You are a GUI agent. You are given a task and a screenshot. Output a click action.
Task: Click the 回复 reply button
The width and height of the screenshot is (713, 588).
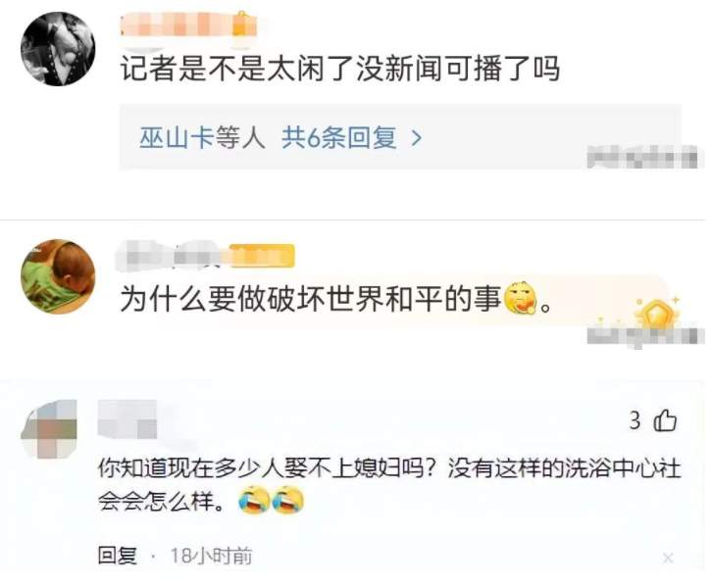coord(118,556)
